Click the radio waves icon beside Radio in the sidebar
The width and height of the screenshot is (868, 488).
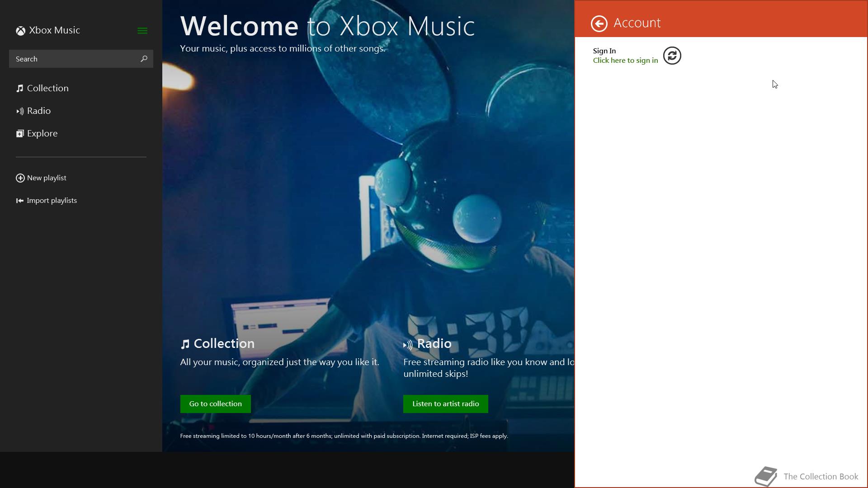(20, 111)
